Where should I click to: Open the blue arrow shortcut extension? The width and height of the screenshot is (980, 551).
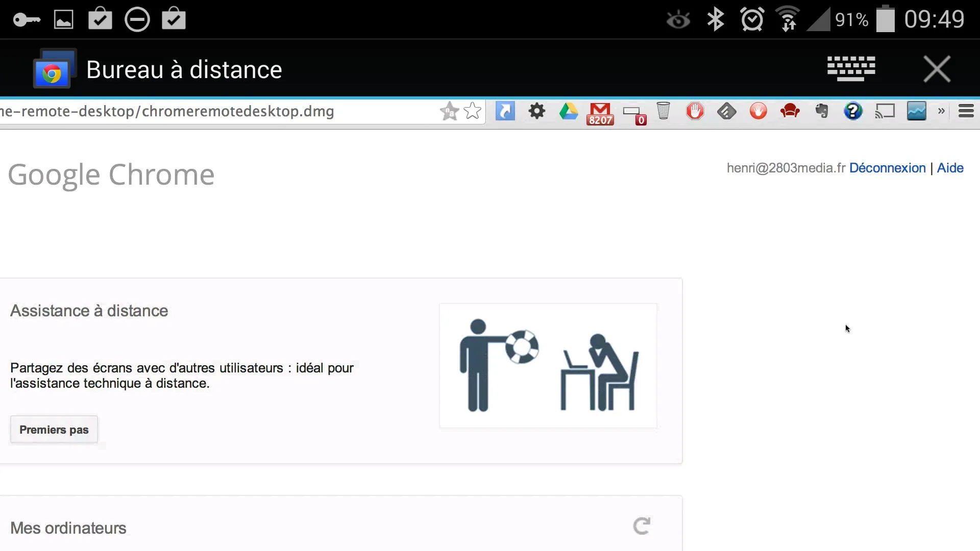coord(505,111)
